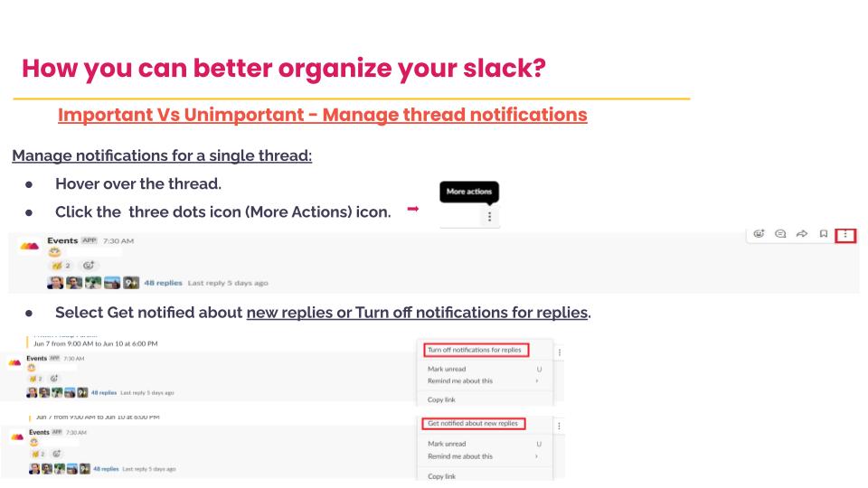Click the bookmark icon in message toolbar
The width and height of the screenshot is (868, 488).
pos(824,235)
